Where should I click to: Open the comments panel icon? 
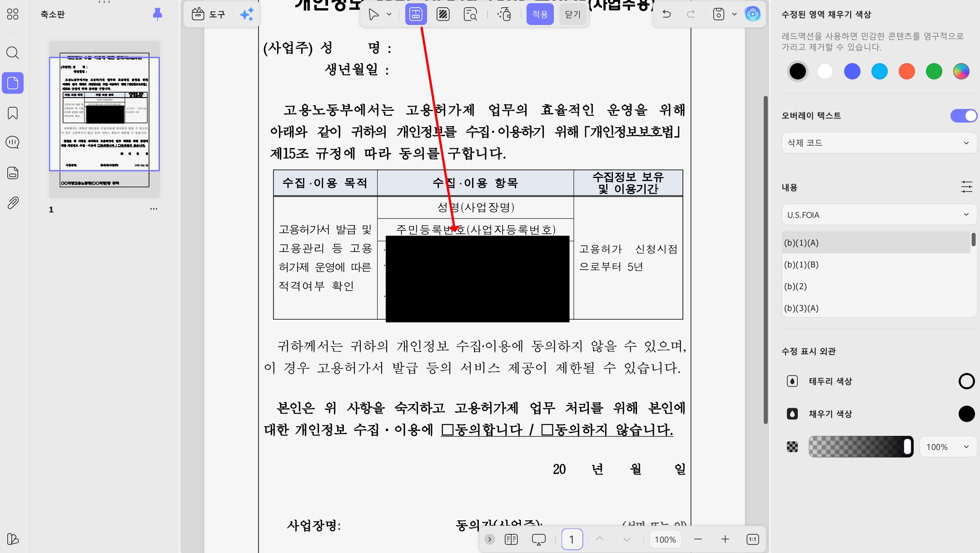click(x=13, y=143)
